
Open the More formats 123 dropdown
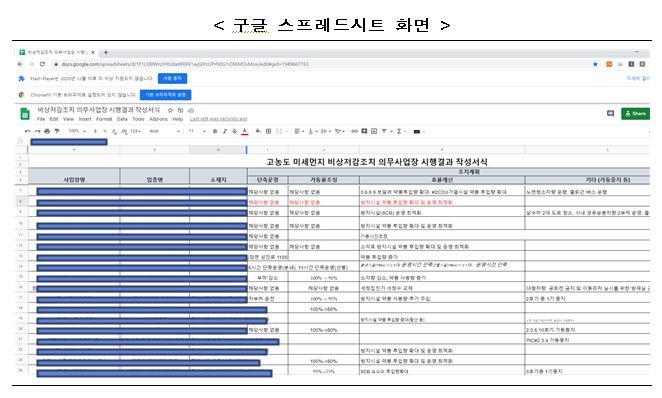136,131
